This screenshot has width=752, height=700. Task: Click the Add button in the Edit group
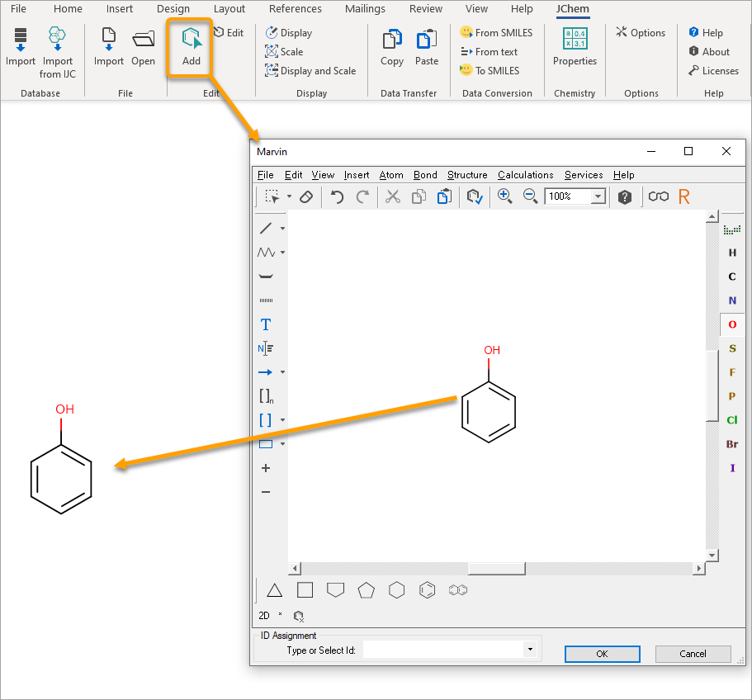[x=191, y=47]
